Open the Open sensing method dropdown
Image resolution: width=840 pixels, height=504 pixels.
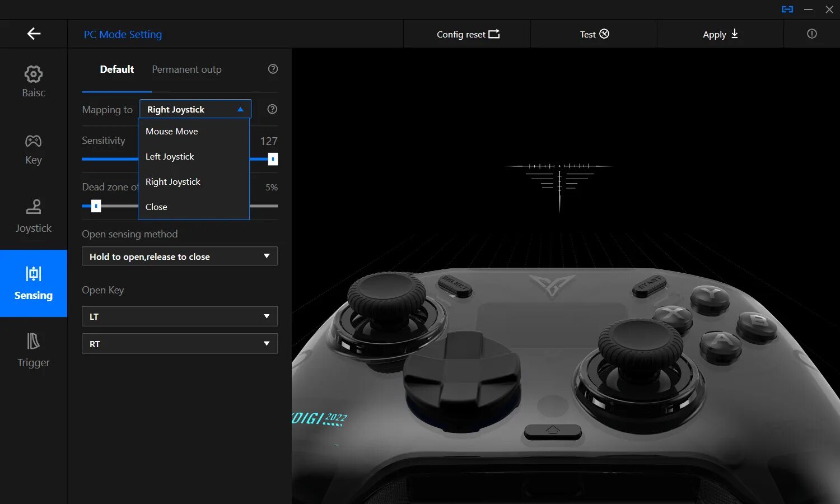[180, 256]
